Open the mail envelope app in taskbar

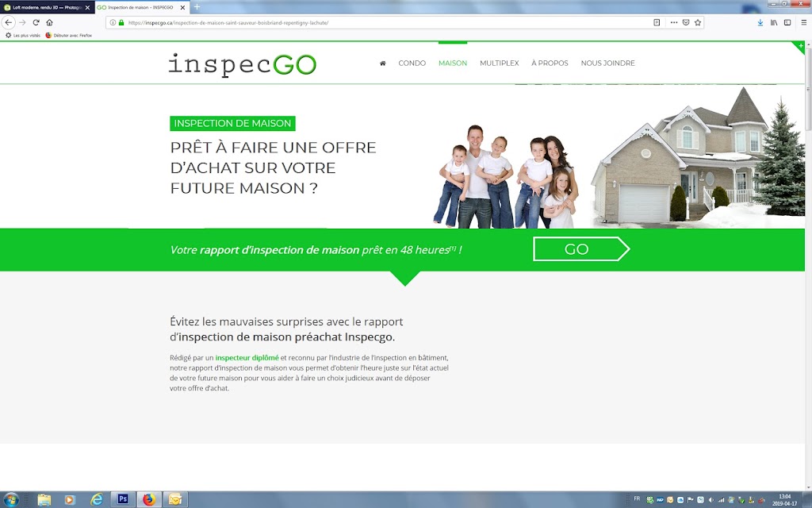(x=175, y=500)
